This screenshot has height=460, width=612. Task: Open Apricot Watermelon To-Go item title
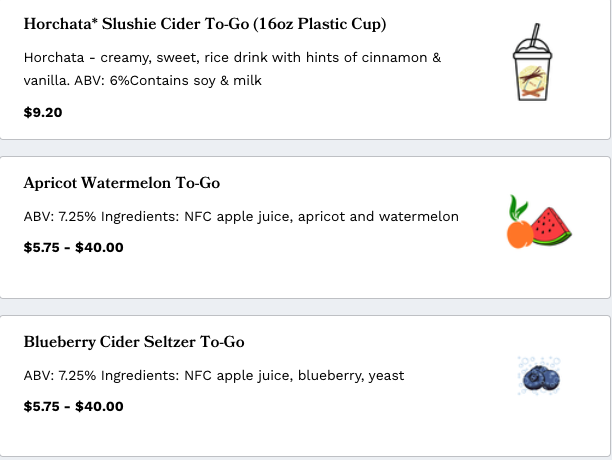(122, 183)
